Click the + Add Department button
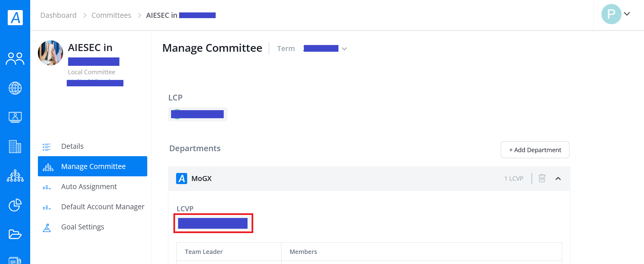 point(535,150)
